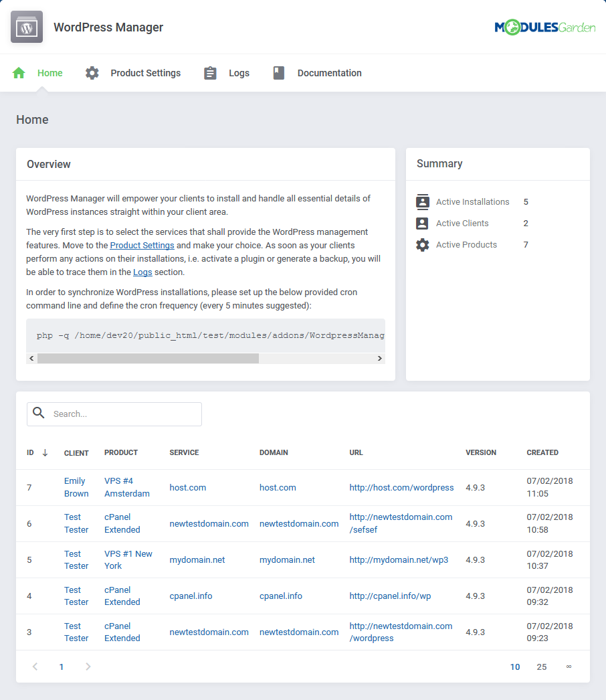Open newtestdomain.com domain in row 3
This screenshot has width=606, height=700.
[x=299, y=632]
